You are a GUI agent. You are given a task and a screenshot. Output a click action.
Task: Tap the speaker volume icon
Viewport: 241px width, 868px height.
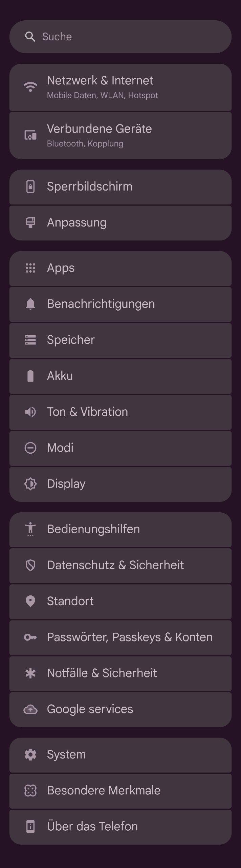pyautogui.click(x=30, y=412)
